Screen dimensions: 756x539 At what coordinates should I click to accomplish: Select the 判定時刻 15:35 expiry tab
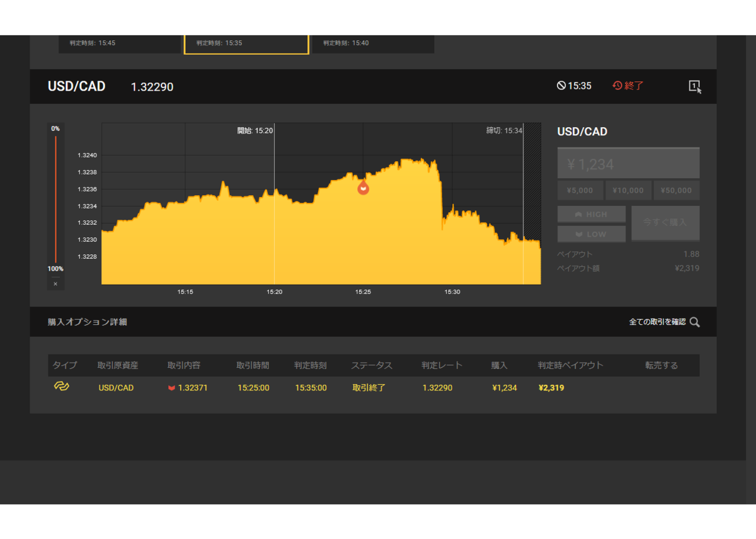(x=246, y=44)
